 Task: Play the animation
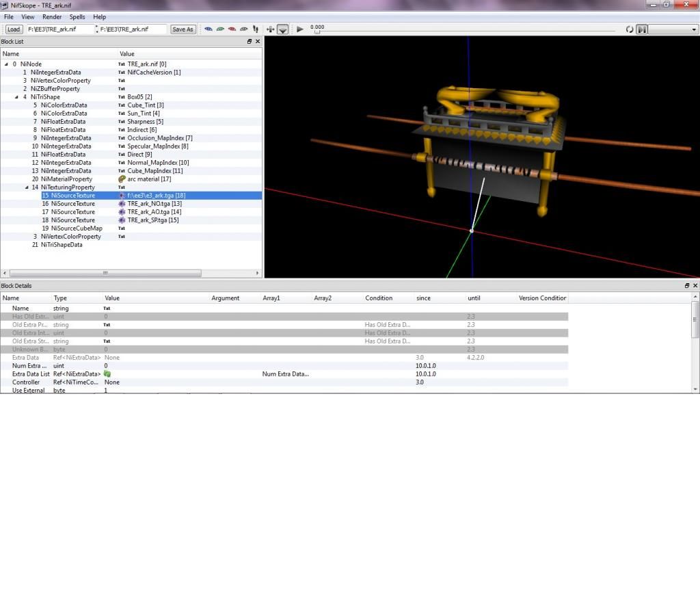coord(300,29)
